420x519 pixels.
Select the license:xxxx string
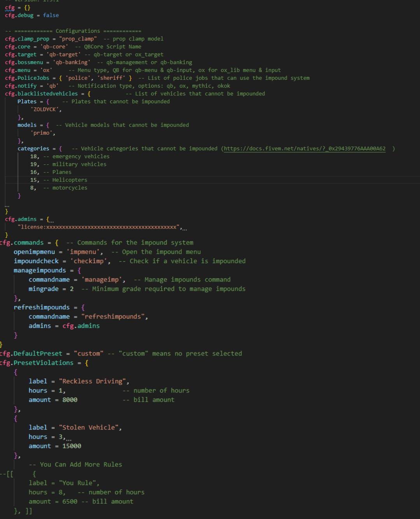coord(98,227)
